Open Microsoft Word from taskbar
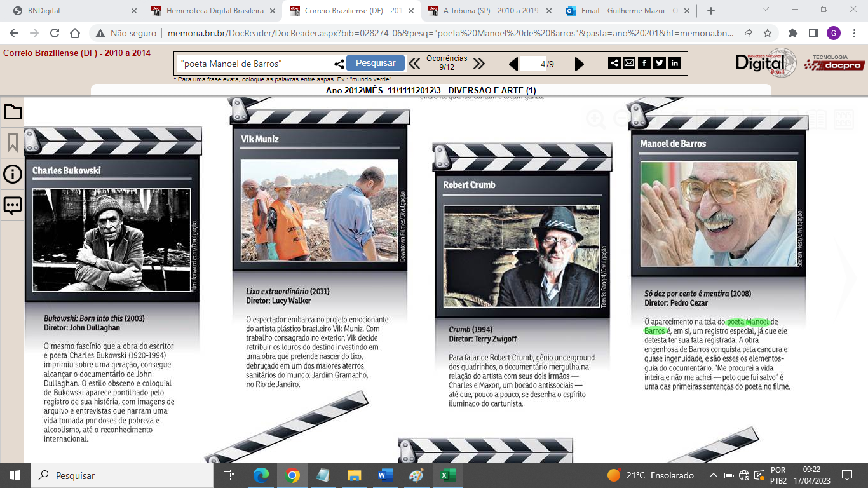Viewport: 868px width, 488px height. [386, 475]
